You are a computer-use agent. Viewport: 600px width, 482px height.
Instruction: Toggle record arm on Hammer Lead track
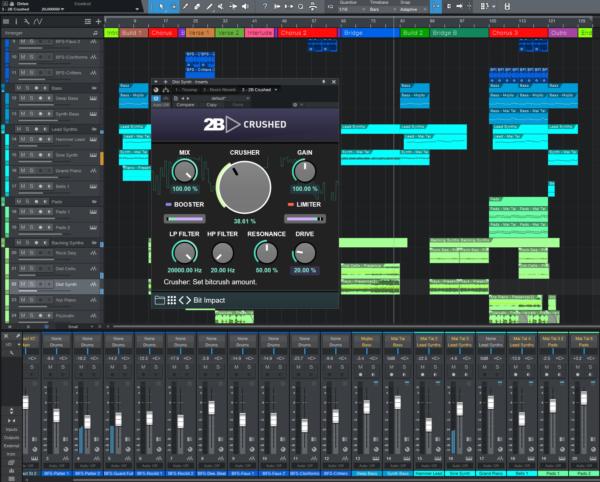pyautogui.click(x=41, y=140)
